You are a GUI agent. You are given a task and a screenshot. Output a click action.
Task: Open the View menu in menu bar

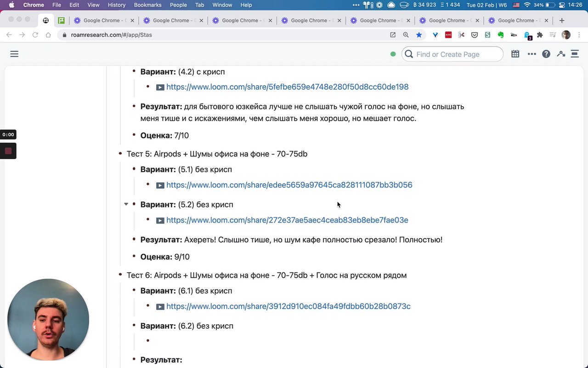pyautogui.click(x=93, y=5)
